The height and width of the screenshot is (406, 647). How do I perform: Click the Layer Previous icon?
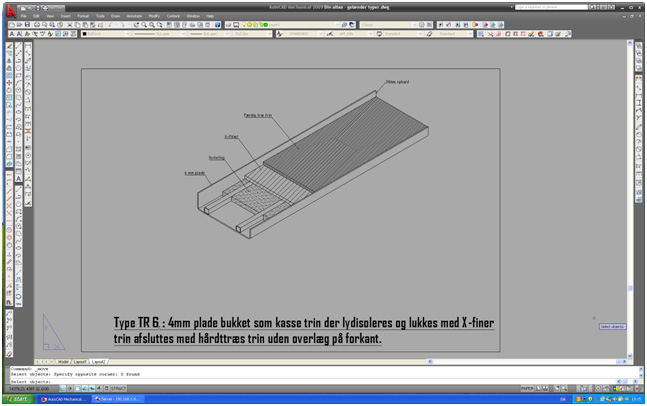click(352, 25)
